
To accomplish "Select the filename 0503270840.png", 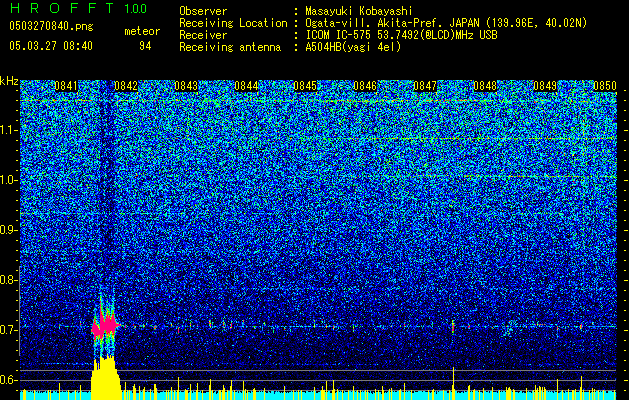I will (x=51, y=26).
